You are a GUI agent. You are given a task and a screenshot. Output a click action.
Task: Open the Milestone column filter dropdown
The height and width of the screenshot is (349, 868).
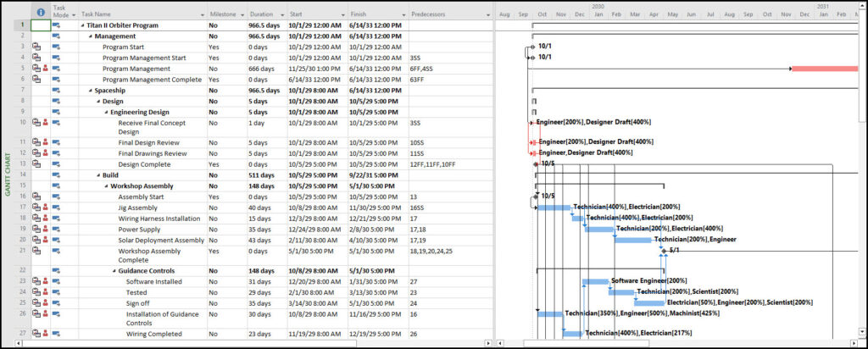point(241,14)
